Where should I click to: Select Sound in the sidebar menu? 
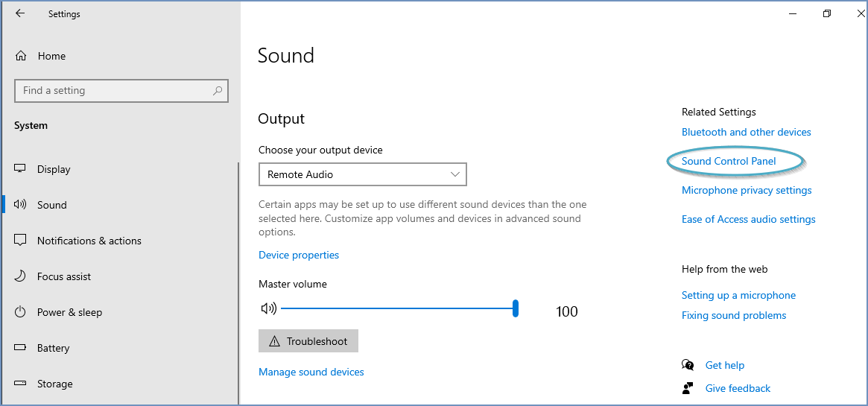51,205
